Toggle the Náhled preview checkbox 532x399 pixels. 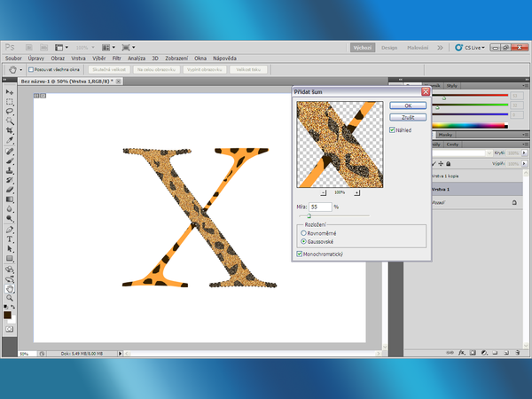coord(392,129)
